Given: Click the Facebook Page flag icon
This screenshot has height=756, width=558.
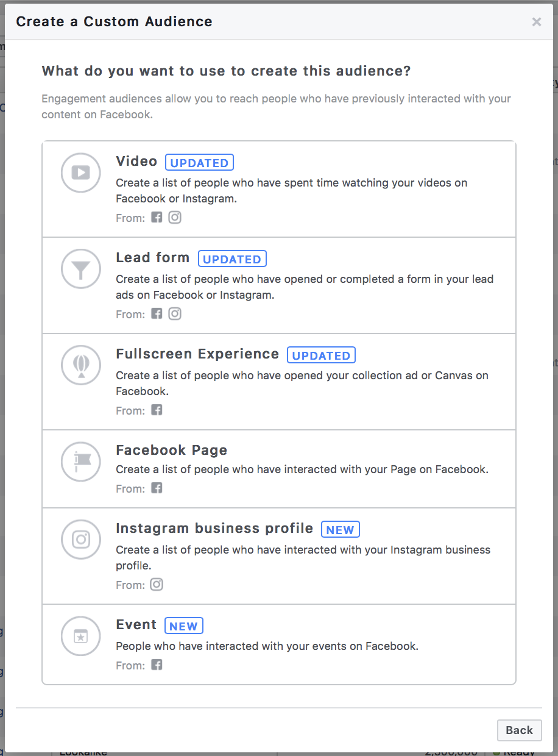Looking at the screenshot, I should pyautogui.click(x=80, y=462).
